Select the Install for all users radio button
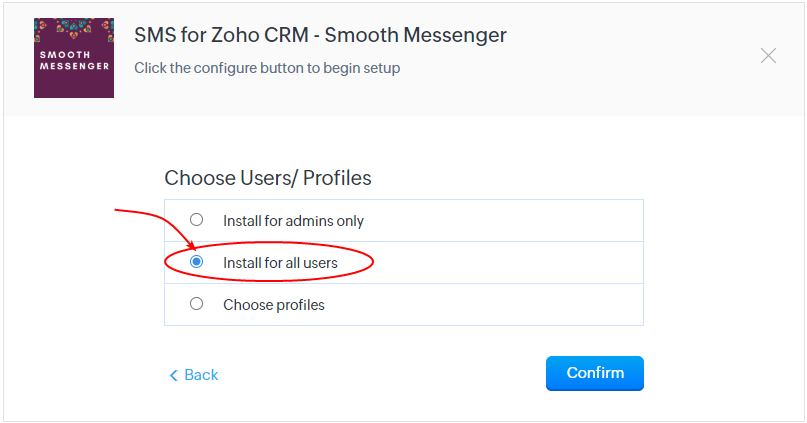The image size is (807, 423). pos(196,262)
